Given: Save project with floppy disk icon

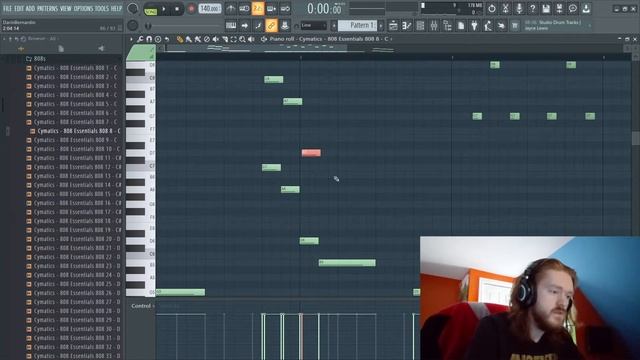Looking at the screenshot, I should [546, 8].
